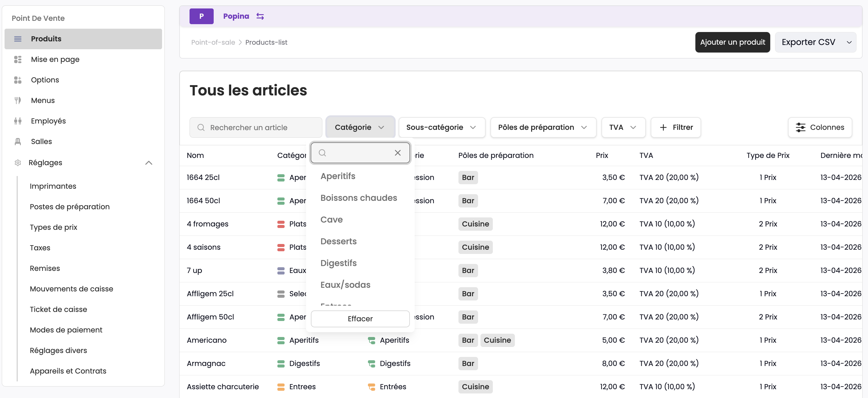Image resolution: width=868 pixels, height=398 pixels.
Task: Open the Pôles de préparation dropdown
Action: pos(543,127)
